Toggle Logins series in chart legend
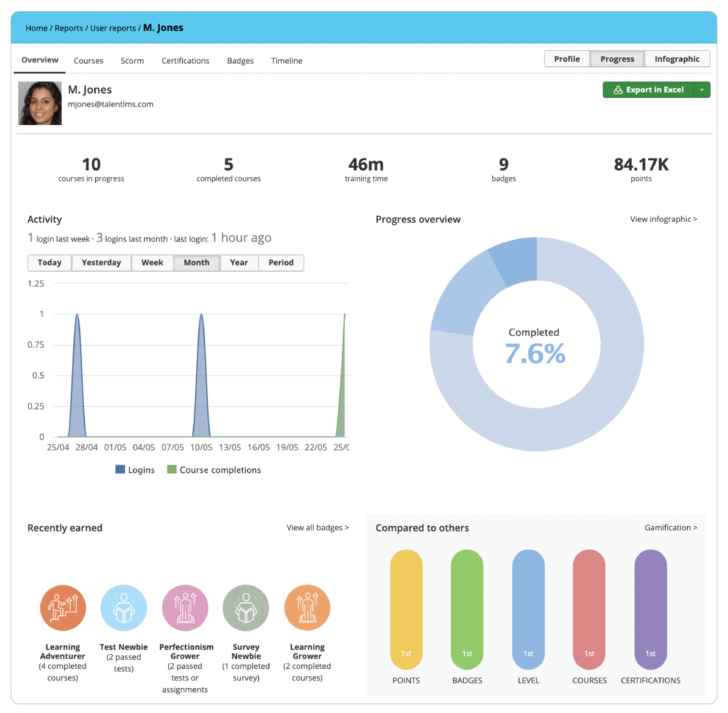This screenshot has width=728, height=713. (135, 470)
